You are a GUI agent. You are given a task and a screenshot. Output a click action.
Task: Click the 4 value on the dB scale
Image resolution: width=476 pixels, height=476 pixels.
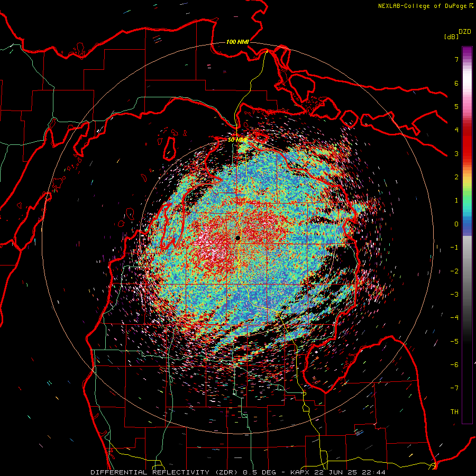(x=456, y=130)
